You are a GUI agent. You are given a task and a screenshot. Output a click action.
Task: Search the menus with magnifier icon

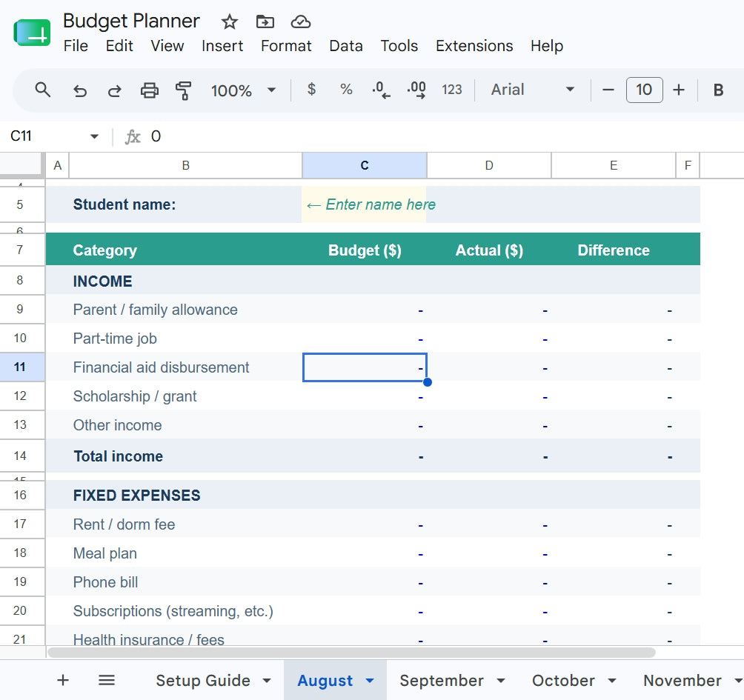click(43, 90)
